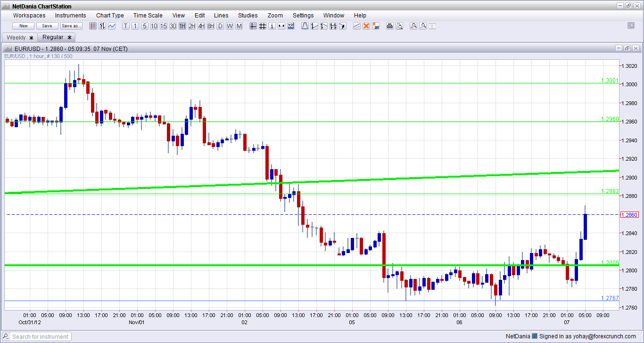Viewport: 644px width, 343px height.
Task: Expand the Studies menu
Action: 248,16
